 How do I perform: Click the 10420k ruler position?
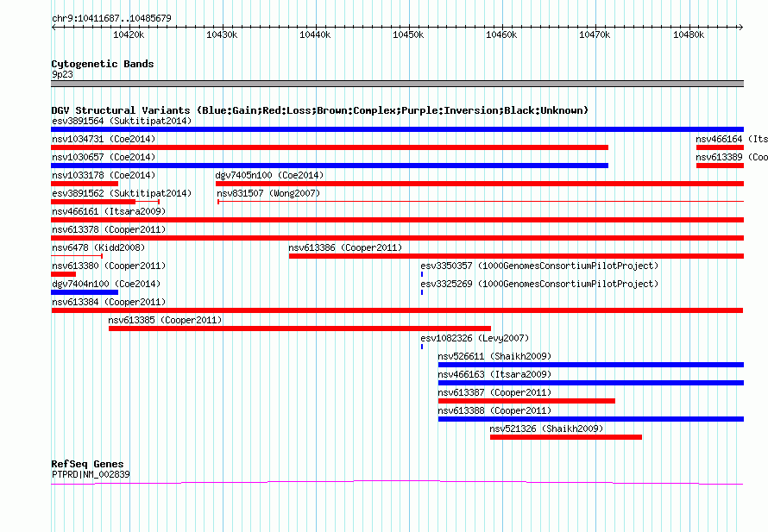tap(129, 34)
